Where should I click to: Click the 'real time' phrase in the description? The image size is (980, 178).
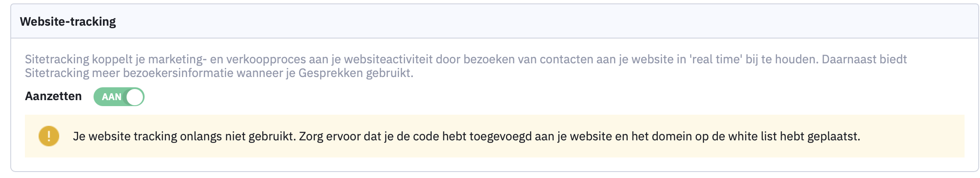(716, 59)
